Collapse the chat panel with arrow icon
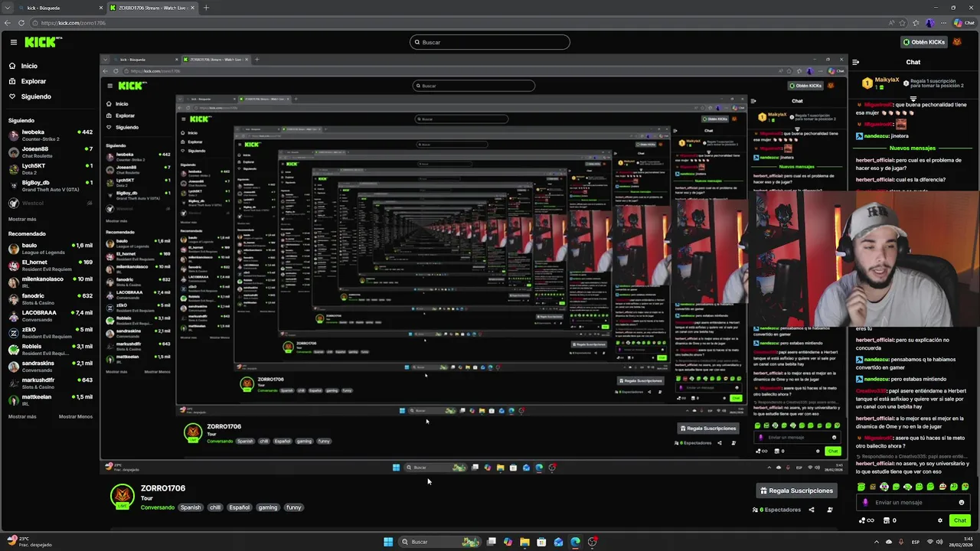The image size is (980, 551). (855, 62)
